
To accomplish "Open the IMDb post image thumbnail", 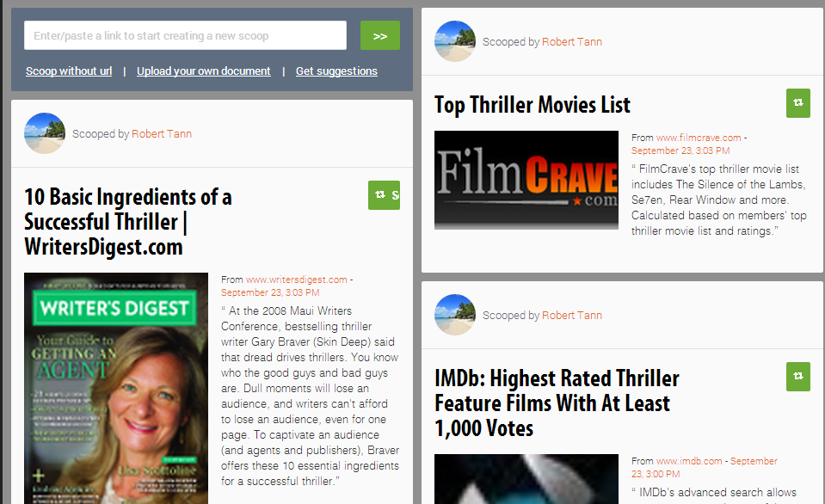I will (x=526, y=479).
